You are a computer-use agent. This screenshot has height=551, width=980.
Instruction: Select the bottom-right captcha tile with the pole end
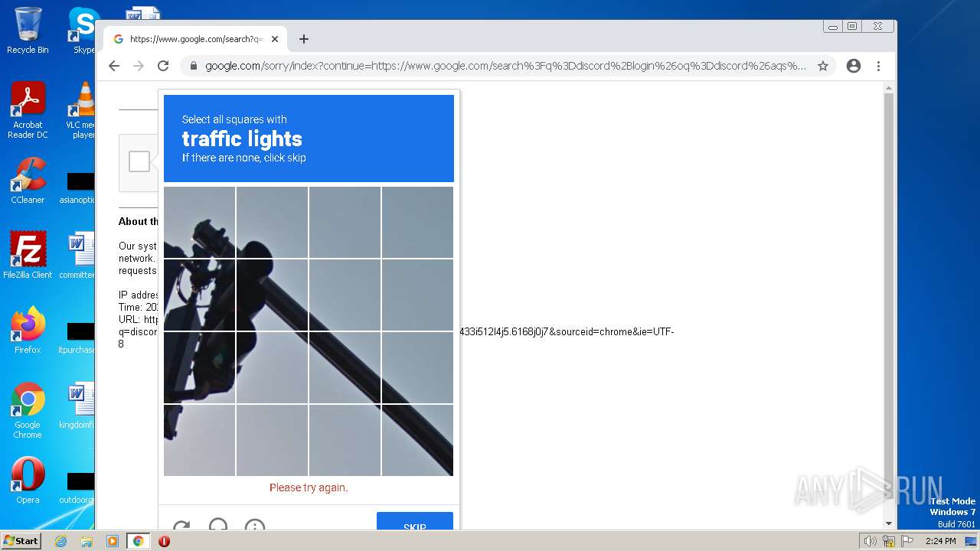pos(417,440)
